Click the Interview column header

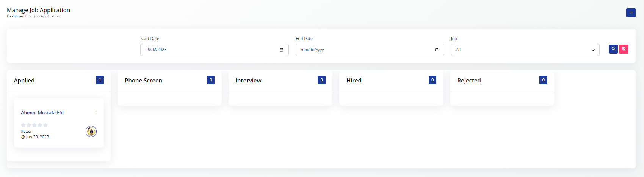click(248, 81)
